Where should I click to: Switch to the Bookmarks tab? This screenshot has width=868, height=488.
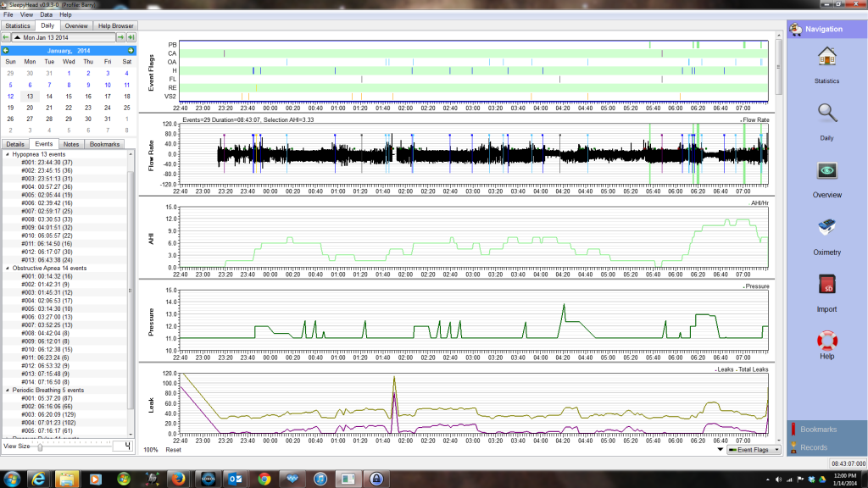[104, 145]
